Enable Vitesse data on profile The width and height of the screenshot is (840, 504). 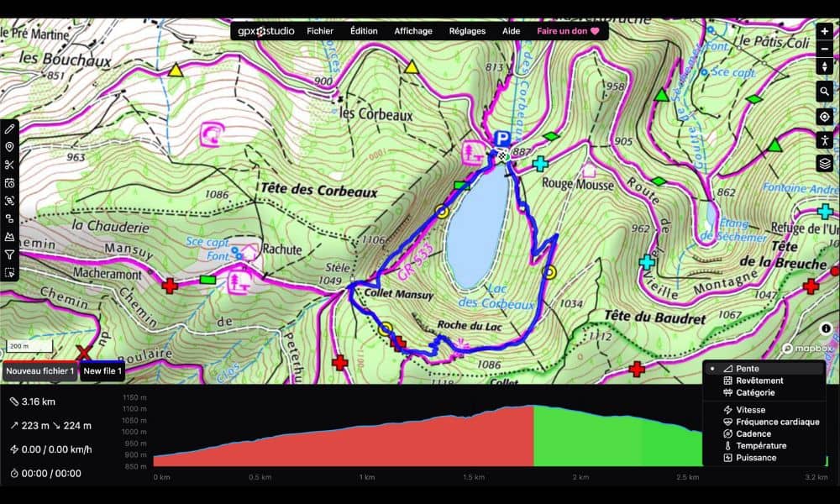pyautogui.click(x=749, y=410)
